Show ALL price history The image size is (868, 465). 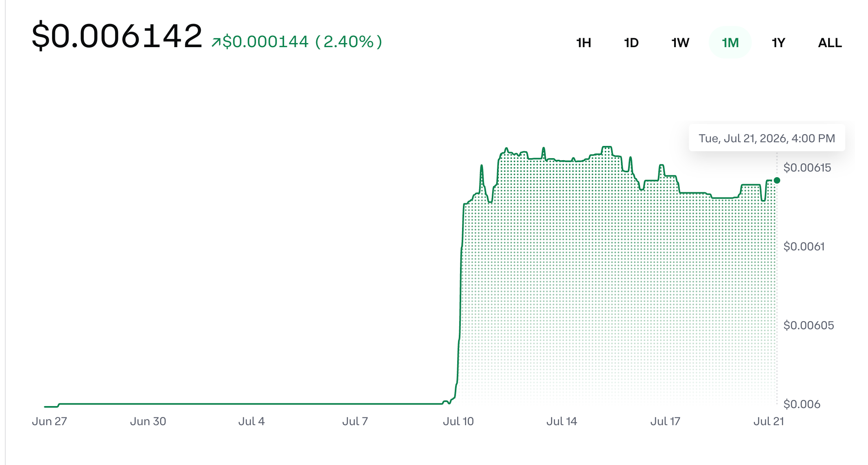[x=830, y=43]
